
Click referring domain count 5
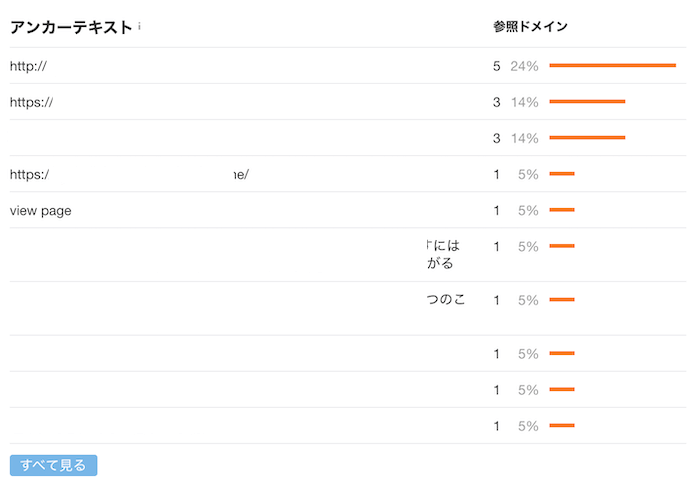[496, 66]
